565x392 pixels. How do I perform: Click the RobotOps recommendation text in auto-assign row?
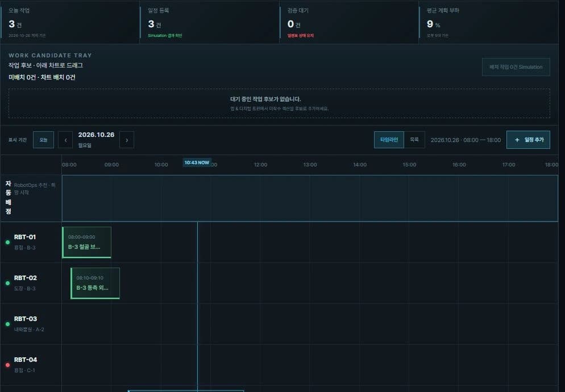[x=35, y=189]
